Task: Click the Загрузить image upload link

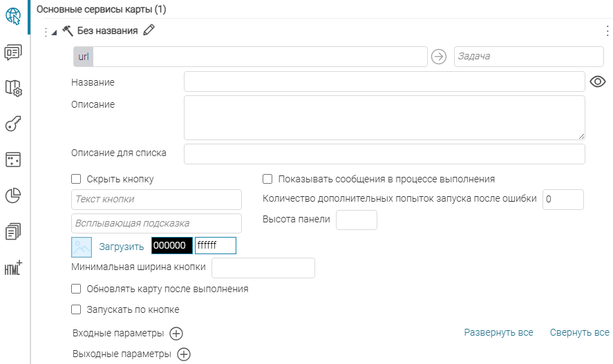Action: [x=121, y=247]
